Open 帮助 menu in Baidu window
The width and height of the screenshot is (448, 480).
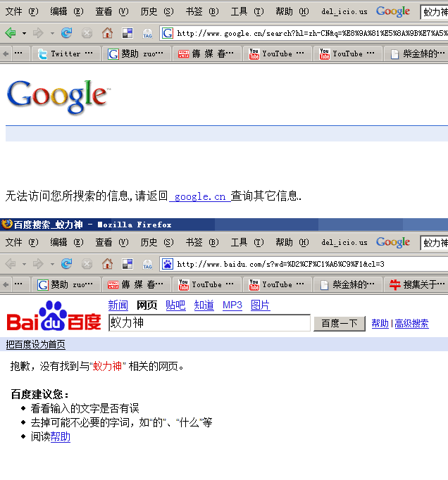click(x=292, y=242)
